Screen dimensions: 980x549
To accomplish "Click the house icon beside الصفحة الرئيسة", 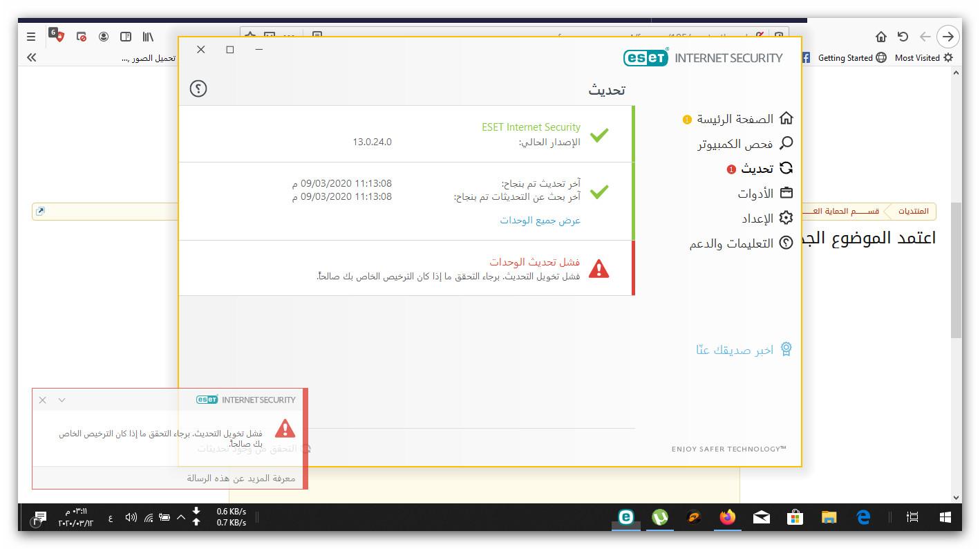I will click(x=786, y=118).
